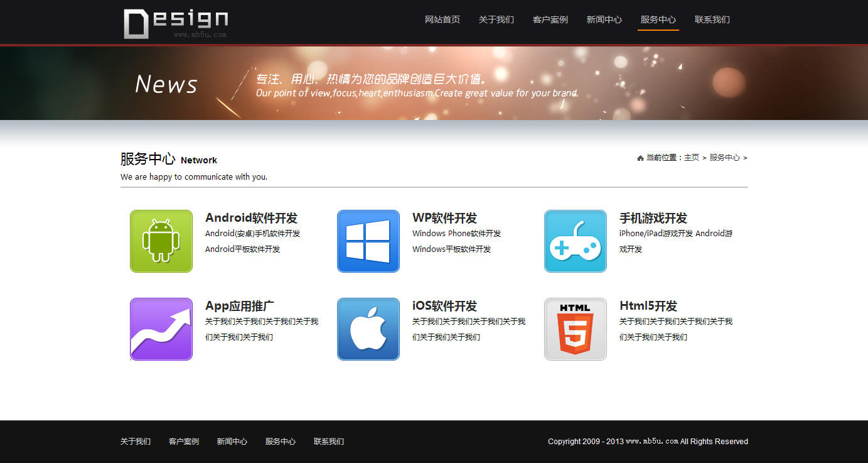Click the HTML5 shield icon
Image resolution: width=868 pixels, height=463 pixels.
576,329
